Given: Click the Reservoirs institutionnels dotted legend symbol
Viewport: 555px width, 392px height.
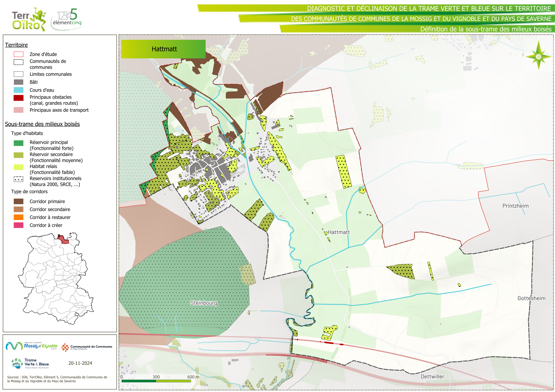Looking at the screenshot, I should (18, 179).
